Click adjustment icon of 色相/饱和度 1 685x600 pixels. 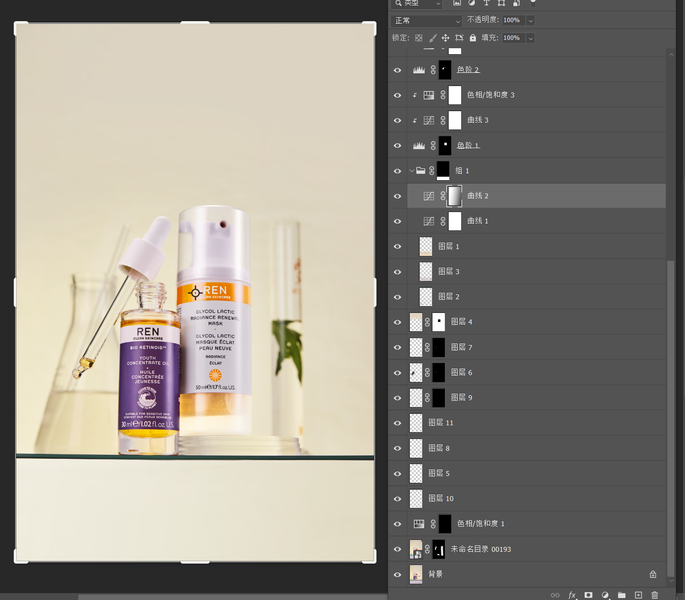(419, 524)
